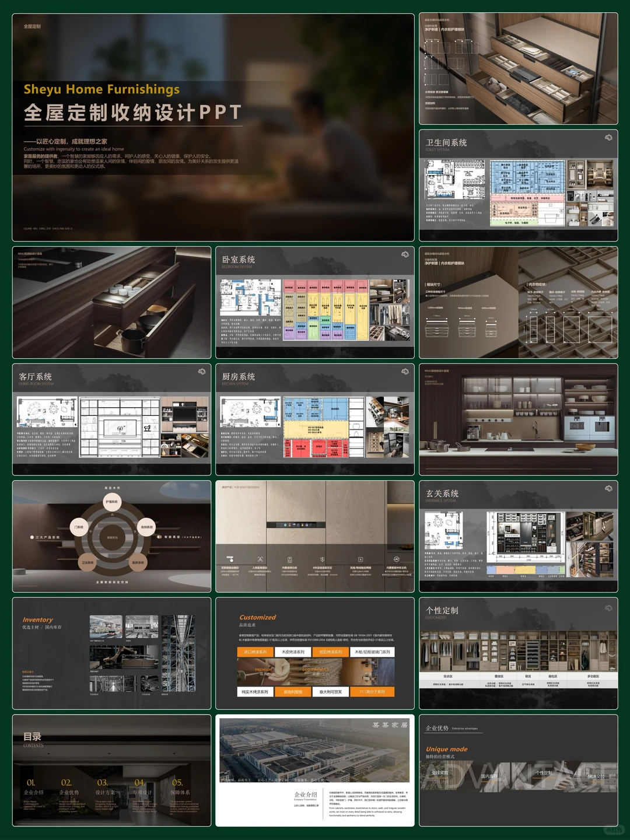Image resolution: width=630 pixels, height=840 pixels.
Task: Open the 玄关系统 slide thumbnail
Action: click(518, 536)
